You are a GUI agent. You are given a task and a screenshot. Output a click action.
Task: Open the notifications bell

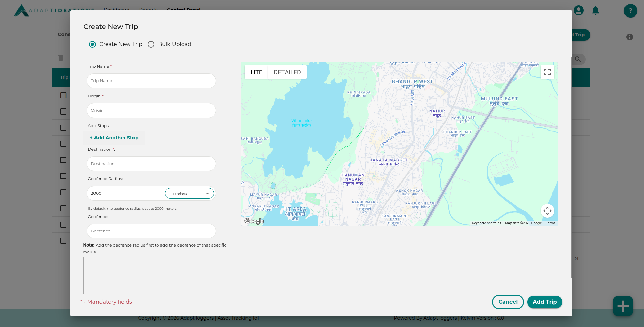pyautogui.click(x=595, y=11)
